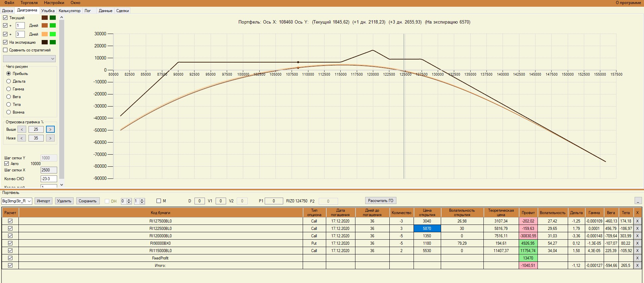The image size is (644, 283).
Task: Click the Рассчитать ГО button
Action: click(x=381, y=201)
